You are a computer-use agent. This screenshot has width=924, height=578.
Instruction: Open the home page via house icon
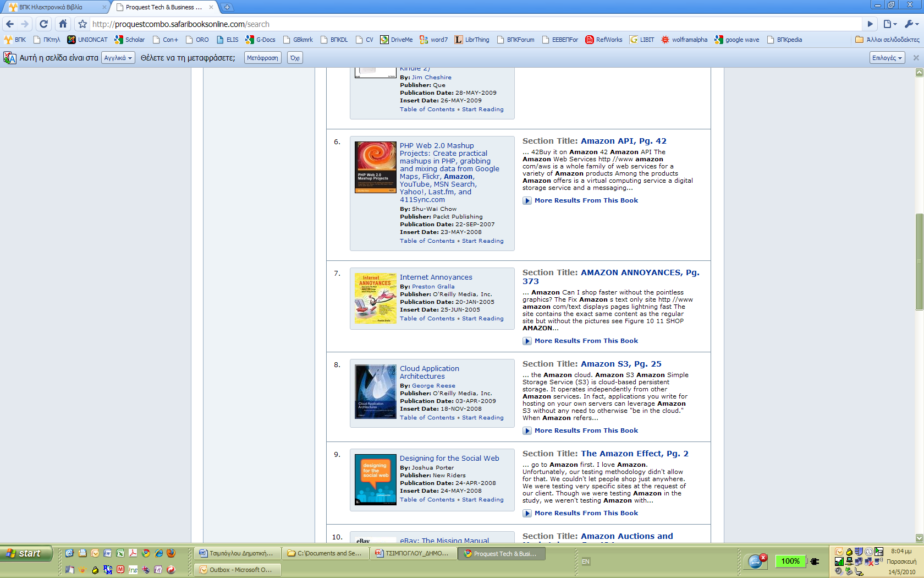[63, 24]
